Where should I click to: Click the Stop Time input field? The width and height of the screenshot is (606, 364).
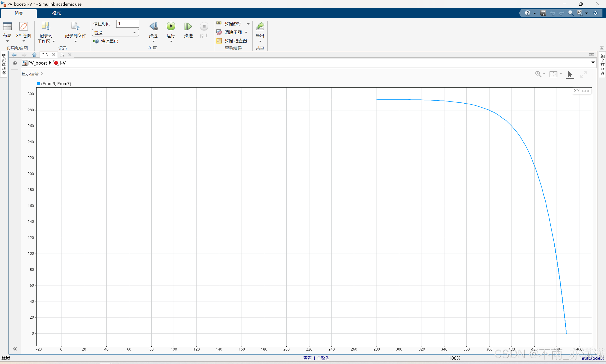coord(127,24)
